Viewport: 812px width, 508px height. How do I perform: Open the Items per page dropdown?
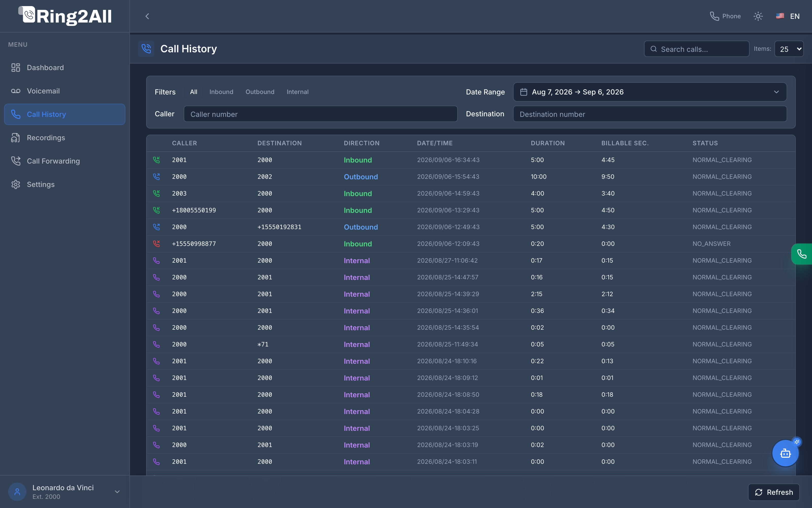[789, 49]
